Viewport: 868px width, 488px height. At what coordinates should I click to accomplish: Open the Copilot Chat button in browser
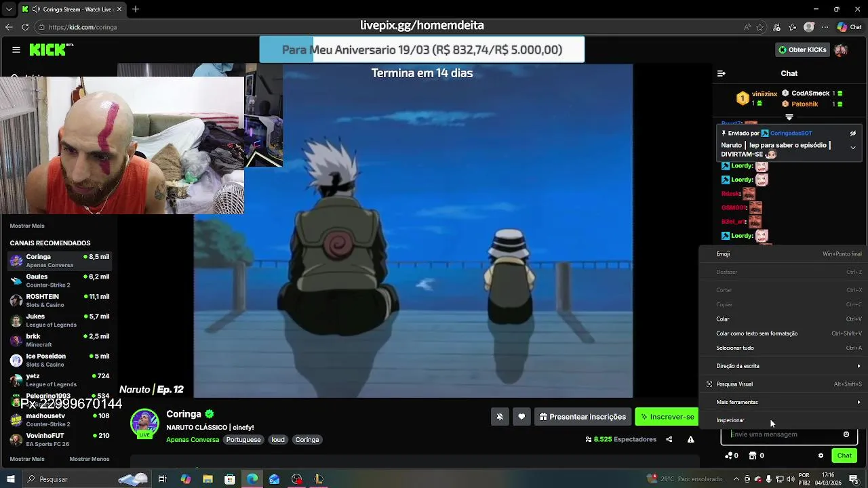[849, 27]
